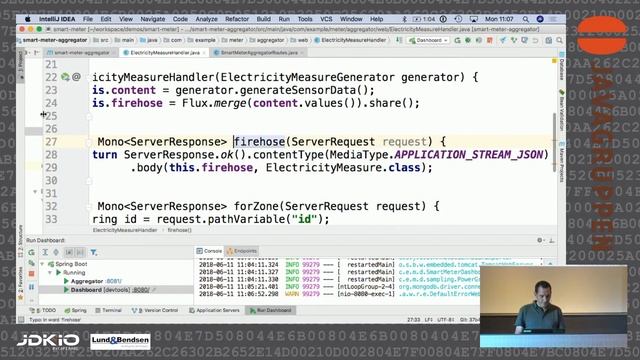Click the @ annotation gutter icon on line 22
The height and width of the screenshot is (360, 640).
76,77
